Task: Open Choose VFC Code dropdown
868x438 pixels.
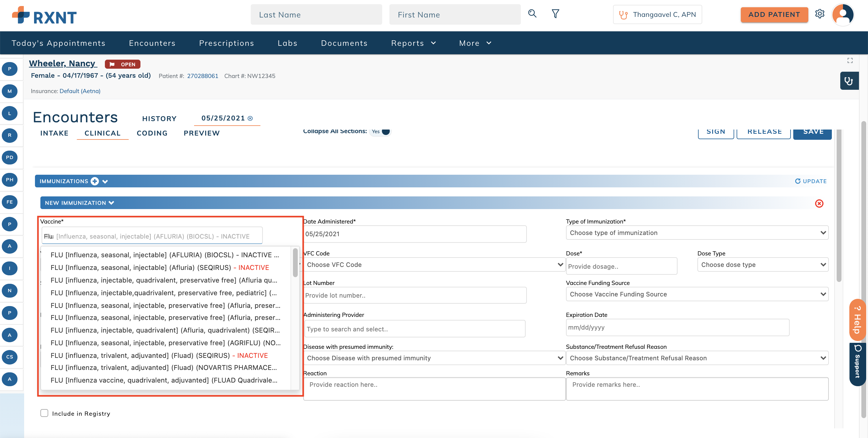Action: (434, 264)
